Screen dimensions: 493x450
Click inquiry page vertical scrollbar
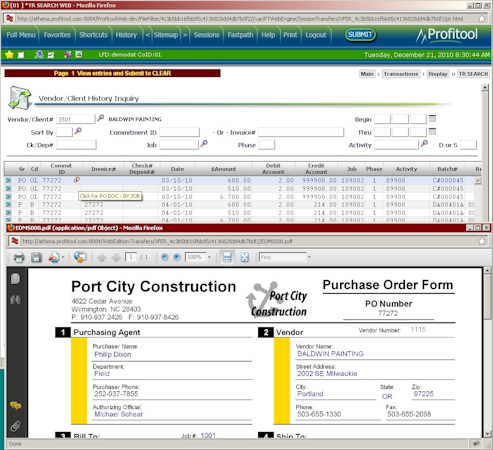[x=485, y=152]
